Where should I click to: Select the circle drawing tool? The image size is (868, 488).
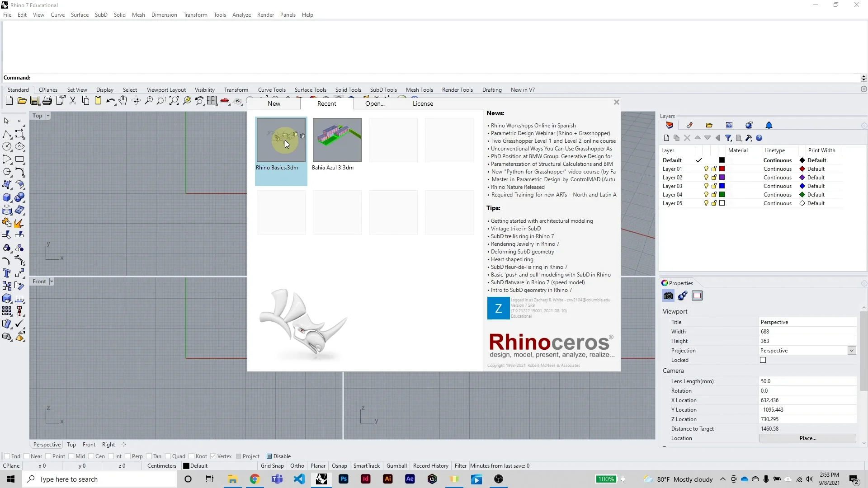pos(7,146)
